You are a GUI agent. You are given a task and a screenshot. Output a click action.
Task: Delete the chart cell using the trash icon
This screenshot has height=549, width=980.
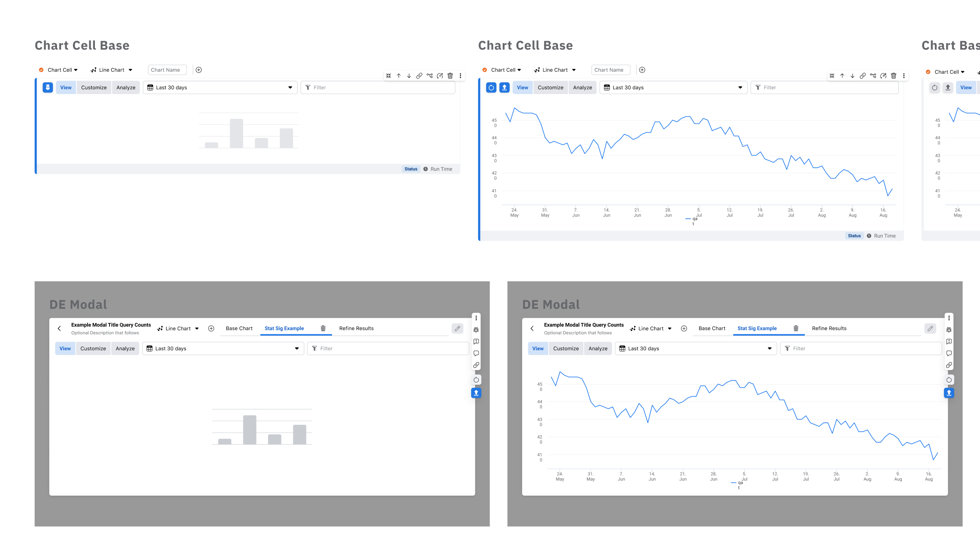pyautogui.click(x=450, y=76)
